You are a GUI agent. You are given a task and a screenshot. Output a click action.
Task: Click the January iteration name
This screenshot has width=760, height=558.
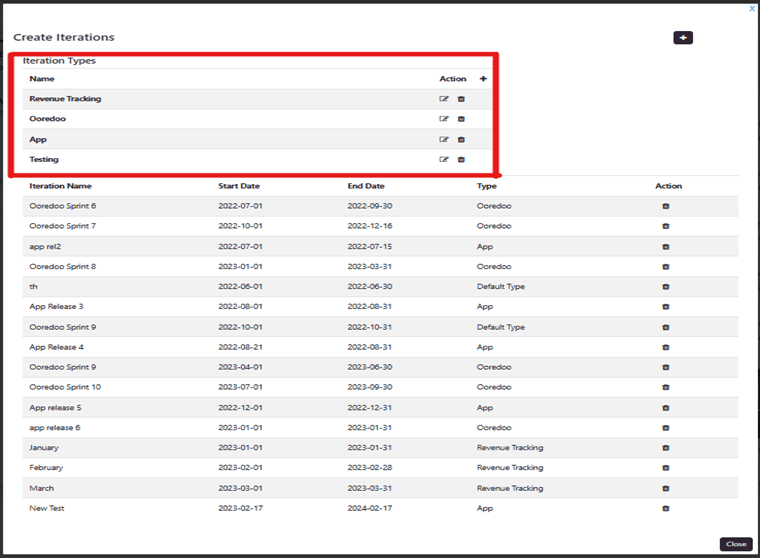[x=44, y=447]
